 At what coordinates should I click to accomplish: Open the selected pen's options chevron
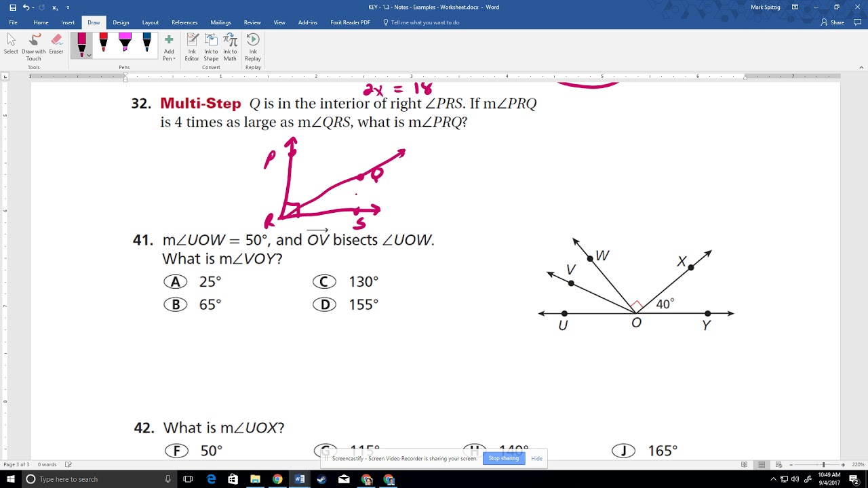tap(89, 56)
